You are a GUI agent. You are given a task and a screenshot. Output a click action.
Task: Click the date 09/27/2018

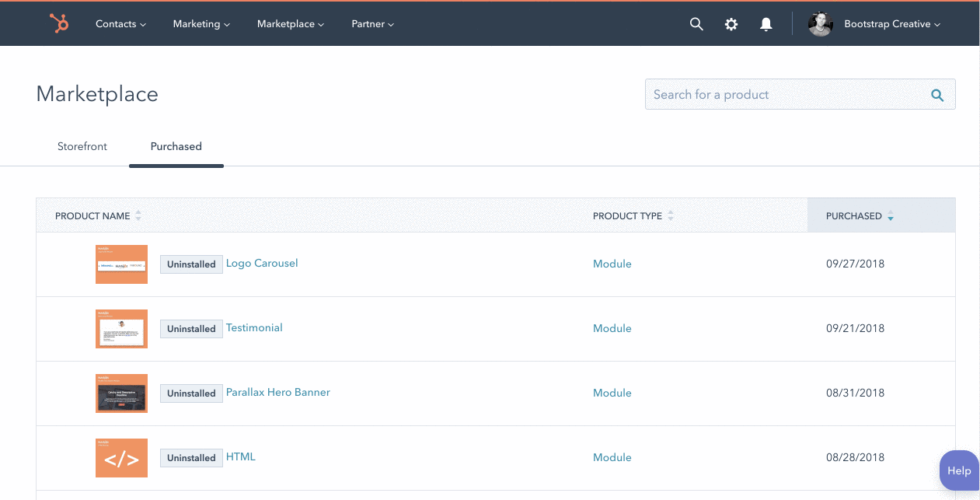pyautogui.click(x=855, y=264)
